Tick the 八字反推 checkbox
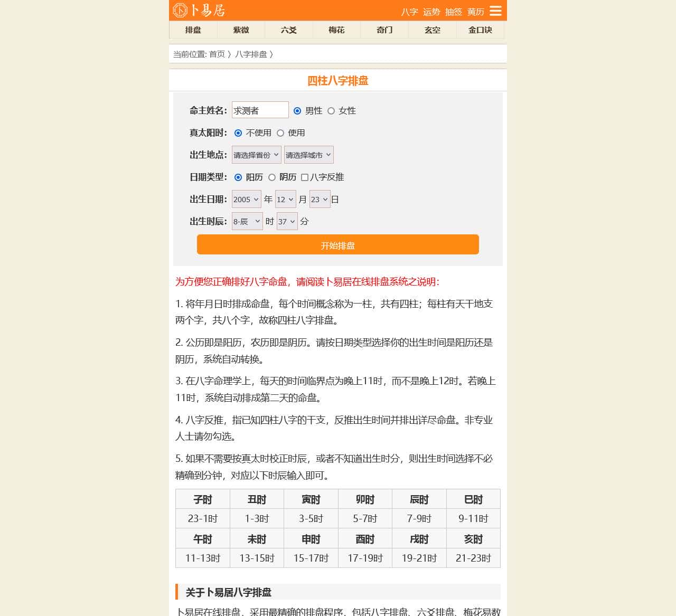 (305, 177)
